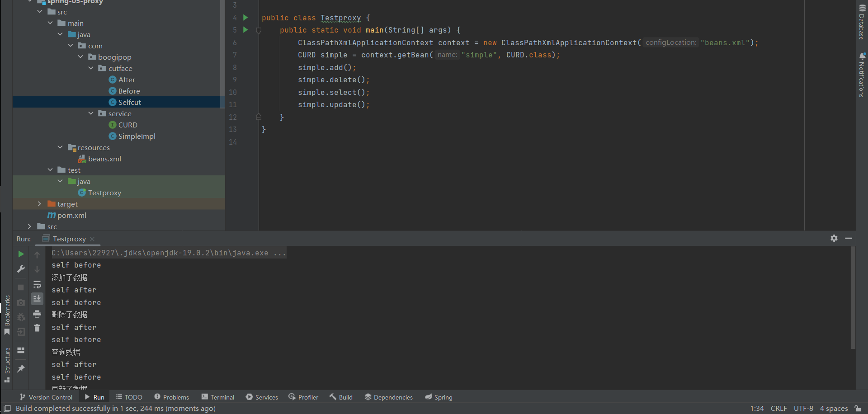Open the Spring tool window
868x414 pixels.
click(x=439, y=397)
